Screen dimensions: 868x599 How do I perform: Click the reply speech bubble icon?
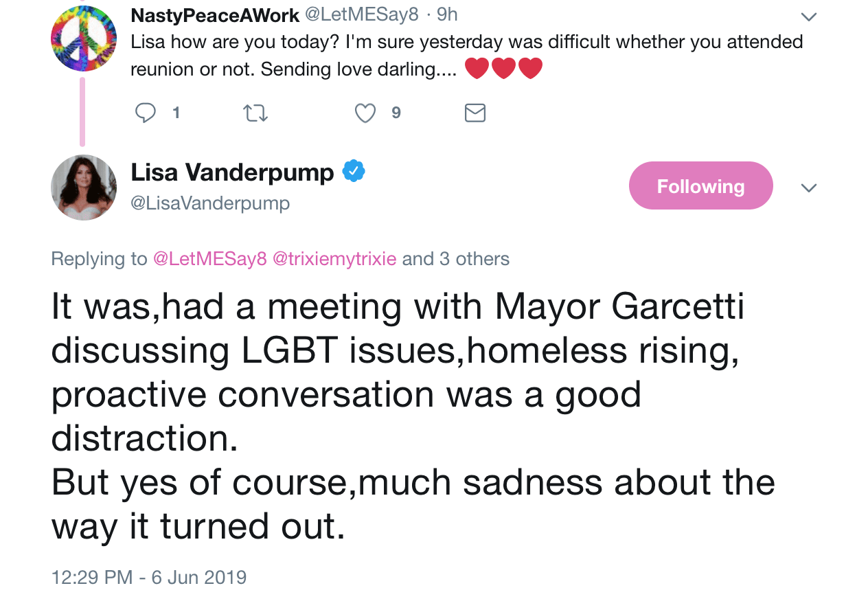[x=146, y=113]
